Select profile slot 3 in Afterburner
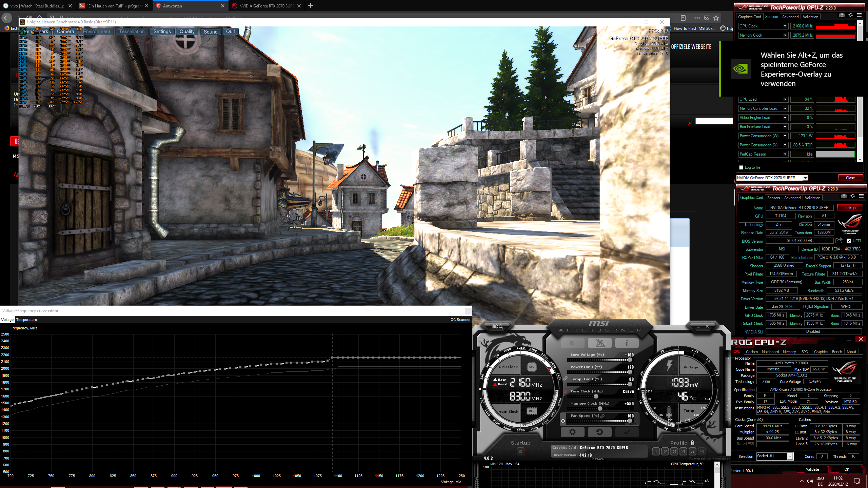 (674, 451)
